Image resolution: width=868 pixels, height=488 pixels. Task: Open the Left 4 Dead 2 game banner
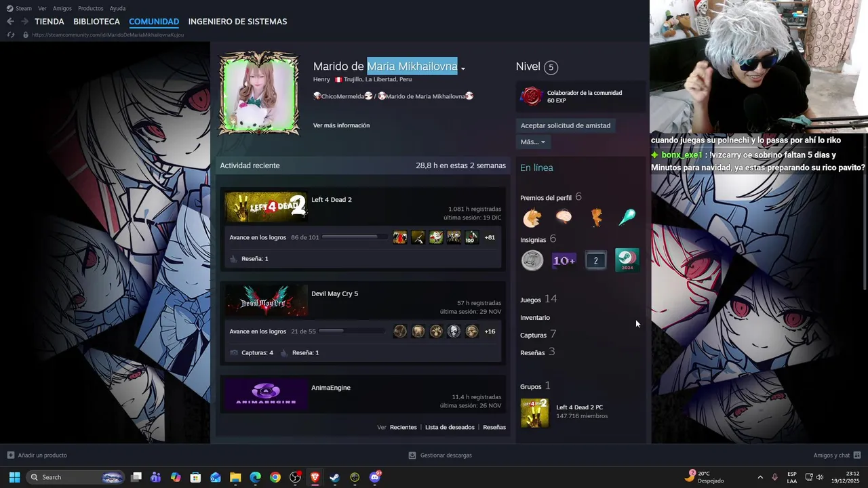266,207
